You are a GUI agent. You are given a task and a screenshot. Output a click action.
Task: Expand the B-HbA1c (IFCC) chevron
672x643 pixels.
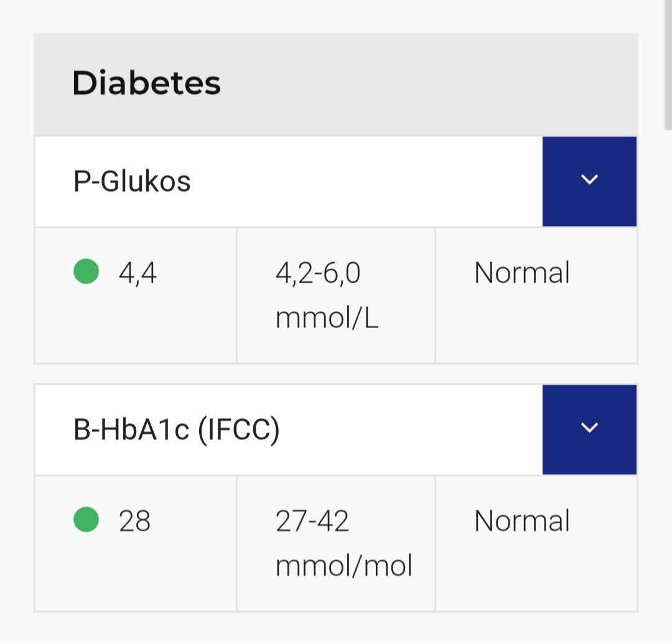pyautogui.click(x=589, y=429)
